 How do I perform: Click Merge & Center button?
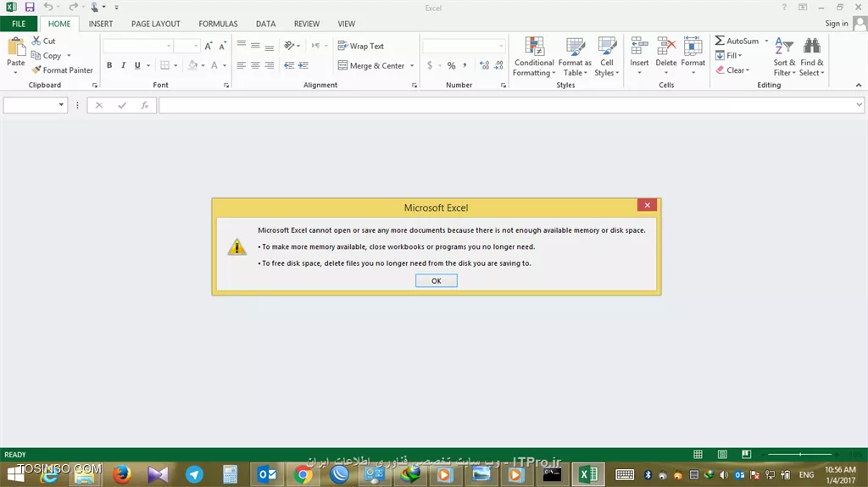tap(371, 65)
